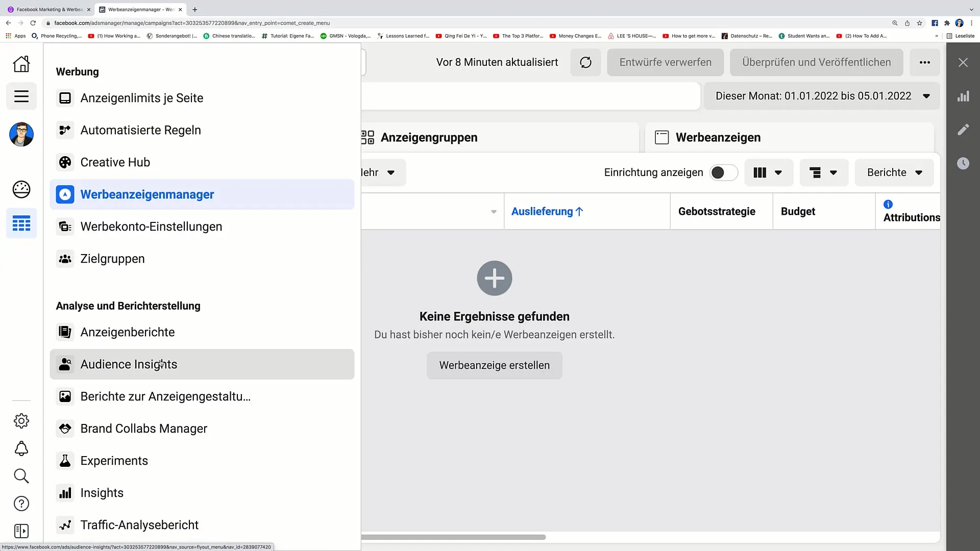Open the Berichte dropdown

click(x=894, y=172)
